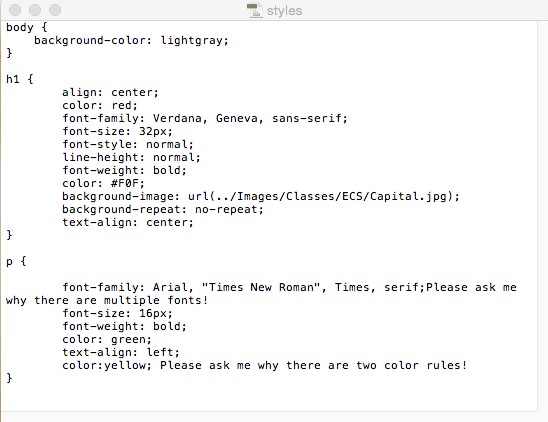
Task: Place cursor in 'background-color: lightgray;' line
Action: pyautogui.click(x=131, y=41)
